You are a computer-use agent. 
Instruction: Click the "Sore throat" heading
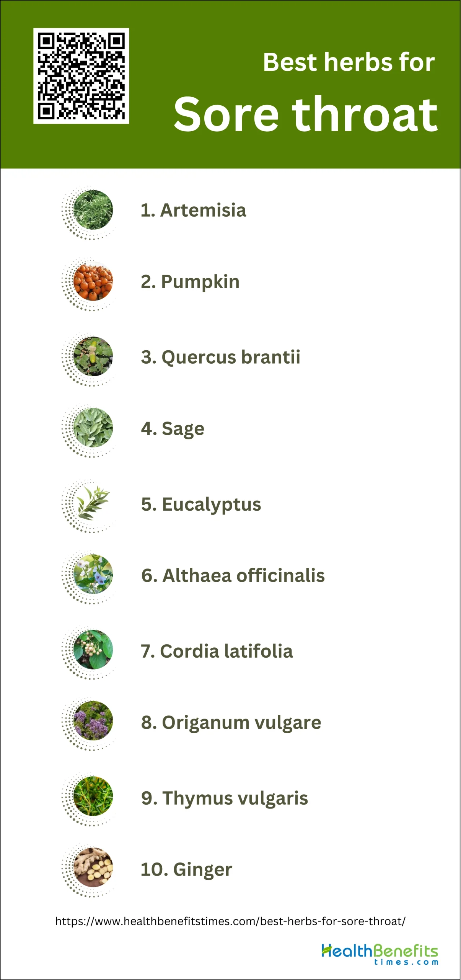tap(305, 114)
